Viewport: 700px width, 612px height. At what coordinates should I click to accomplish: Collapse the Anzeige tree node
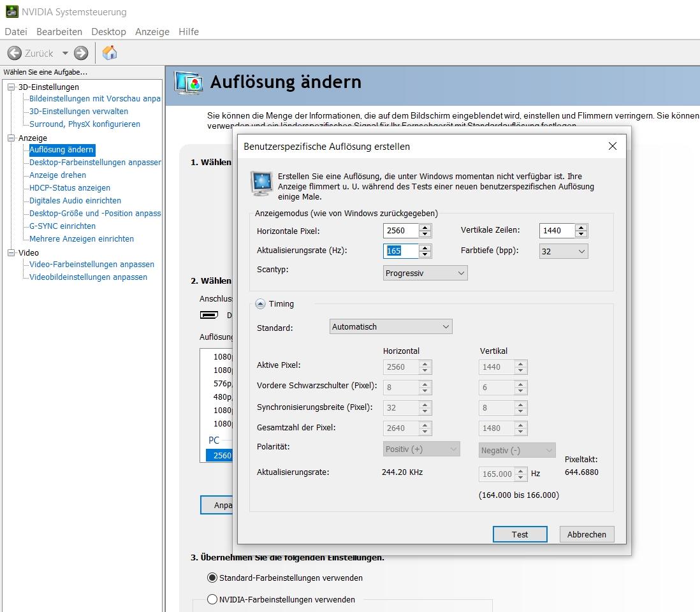[x=11, y=138]
